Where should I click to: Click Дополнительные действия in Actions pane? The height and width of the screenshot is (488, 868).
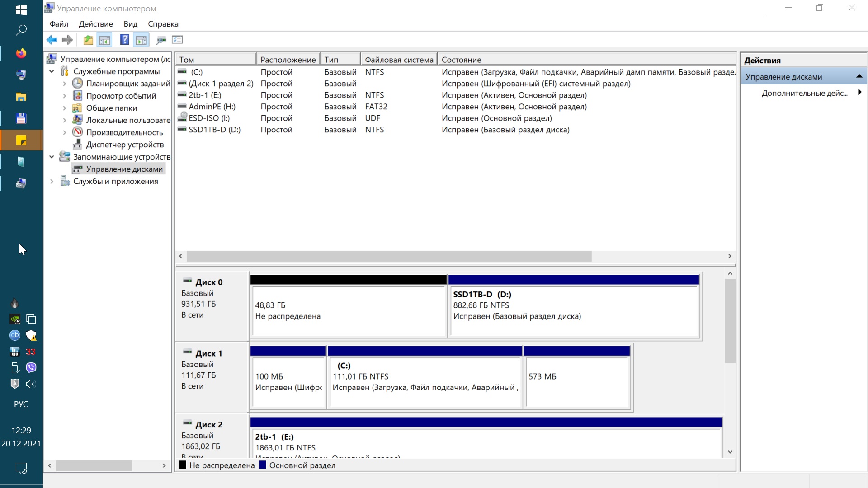[804, 93]
